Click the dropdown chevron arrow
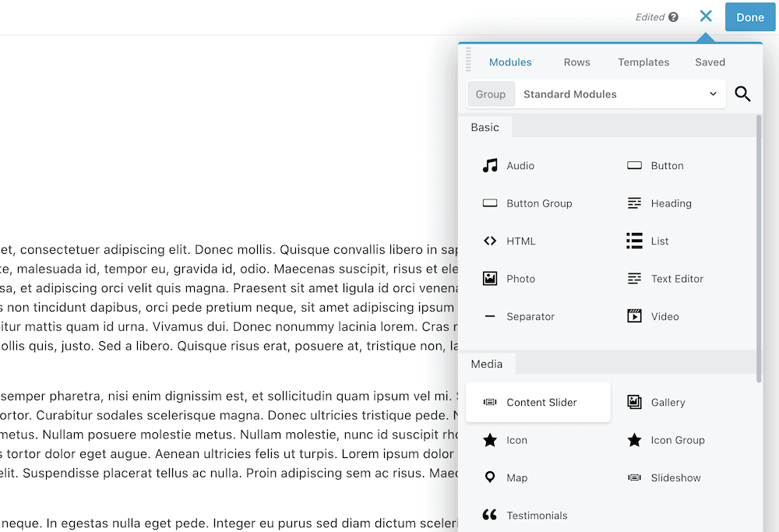779x532 pixels. click(713, 94)
